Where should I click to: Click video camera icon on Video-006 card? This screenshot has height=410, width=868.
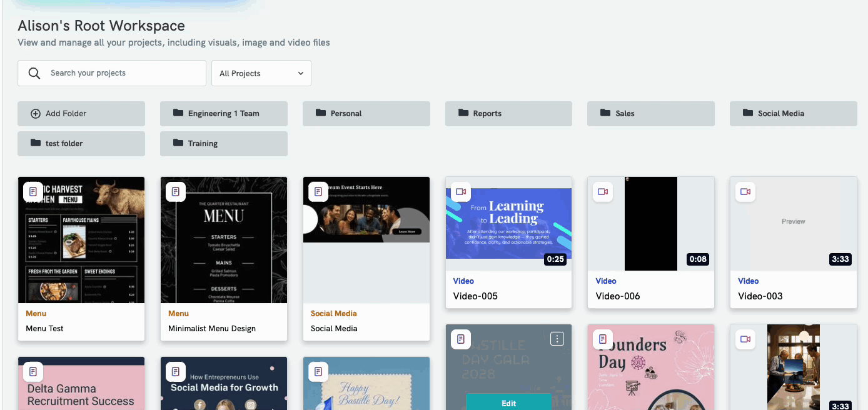tap(603, 191)
